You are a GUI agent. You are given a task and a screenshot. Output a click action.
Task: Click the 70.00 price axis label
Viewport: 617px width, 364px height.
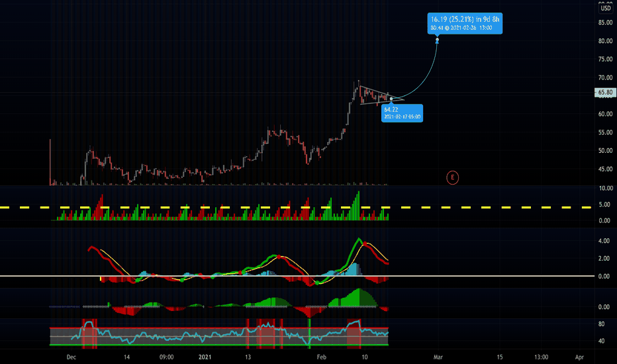(x=605, y=77)
